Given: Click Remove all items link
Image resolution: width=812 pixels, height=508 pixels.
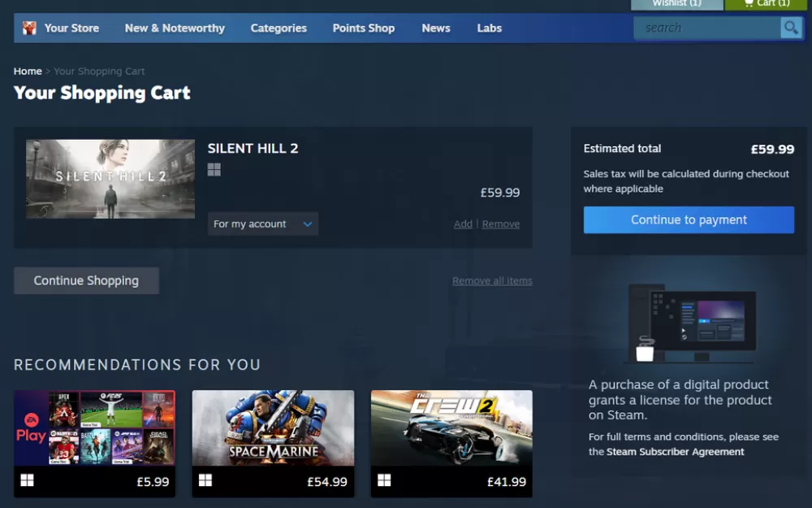Looking at the screenshot, I should 492,281.
